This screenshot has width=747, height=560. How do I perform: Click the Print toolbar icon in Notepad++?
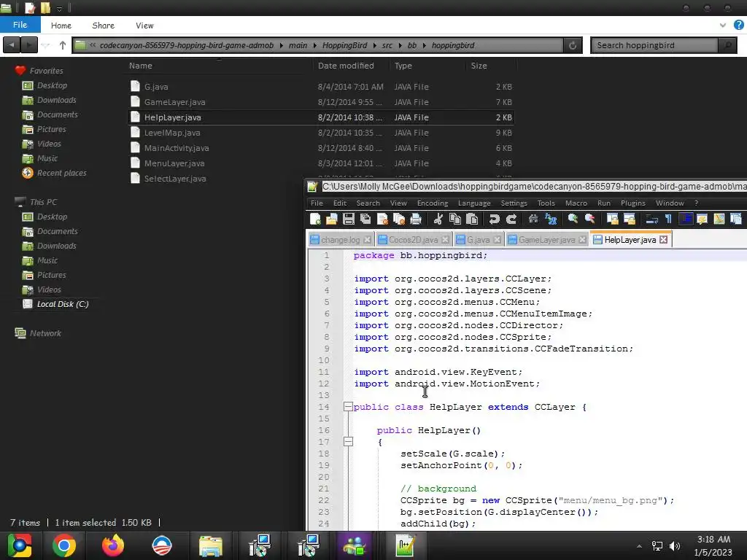[x=415, y=219]
